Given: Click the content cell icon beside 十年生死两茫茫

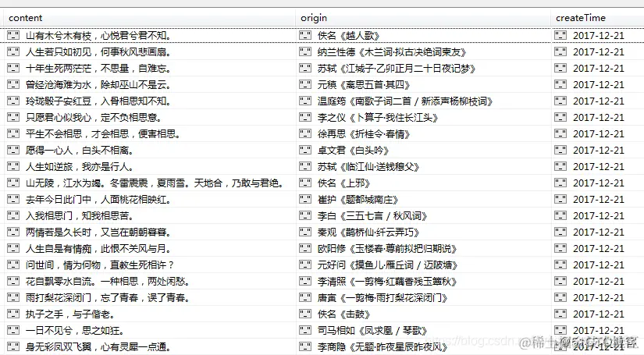Looking at the screenshot, I should [13, 68].
